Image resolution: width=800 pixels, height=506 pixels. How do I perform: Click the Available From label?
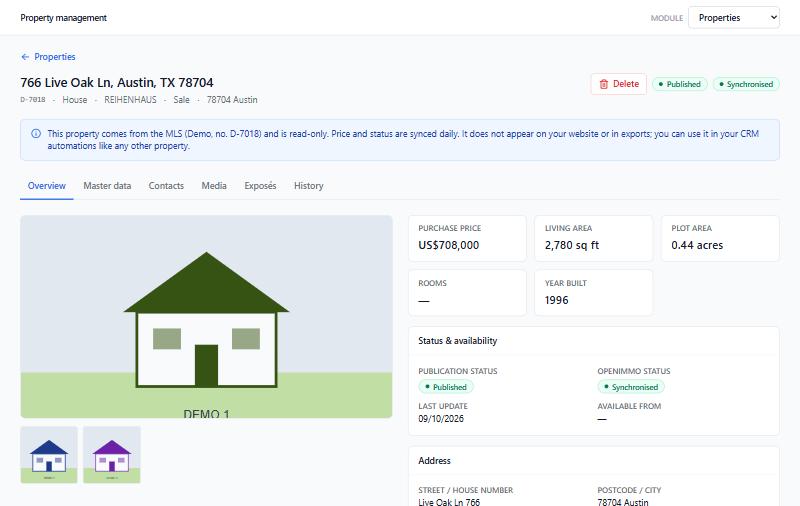[x=629, y=406]
